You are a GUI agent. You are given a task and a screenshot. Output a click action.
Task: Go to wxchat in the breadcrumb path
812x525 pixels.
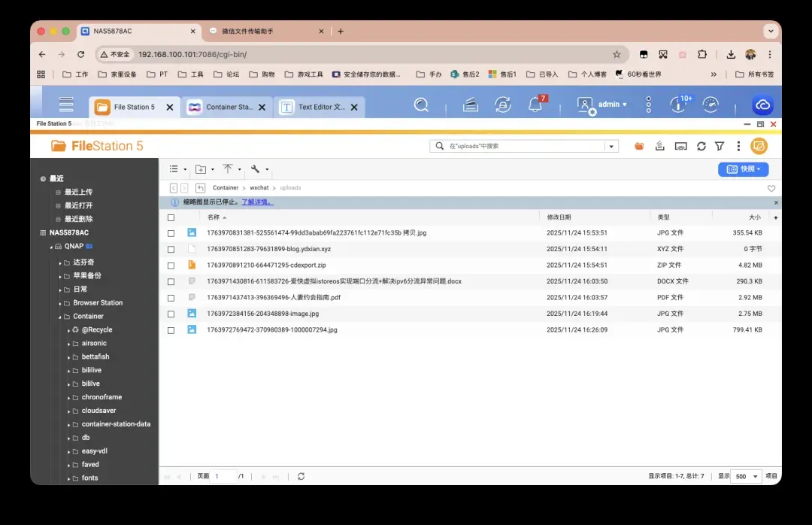click(259, 188)
